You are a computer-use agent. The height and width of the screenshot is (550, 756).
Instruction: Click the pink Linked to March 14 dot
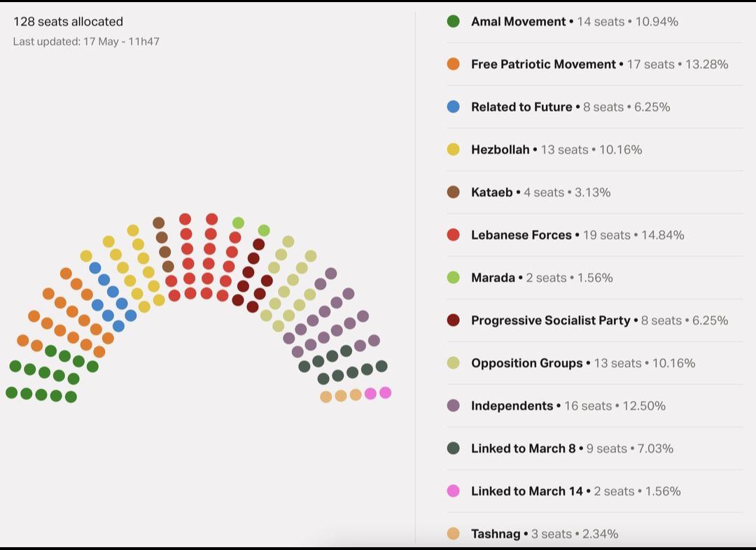(x=453, y=491)
